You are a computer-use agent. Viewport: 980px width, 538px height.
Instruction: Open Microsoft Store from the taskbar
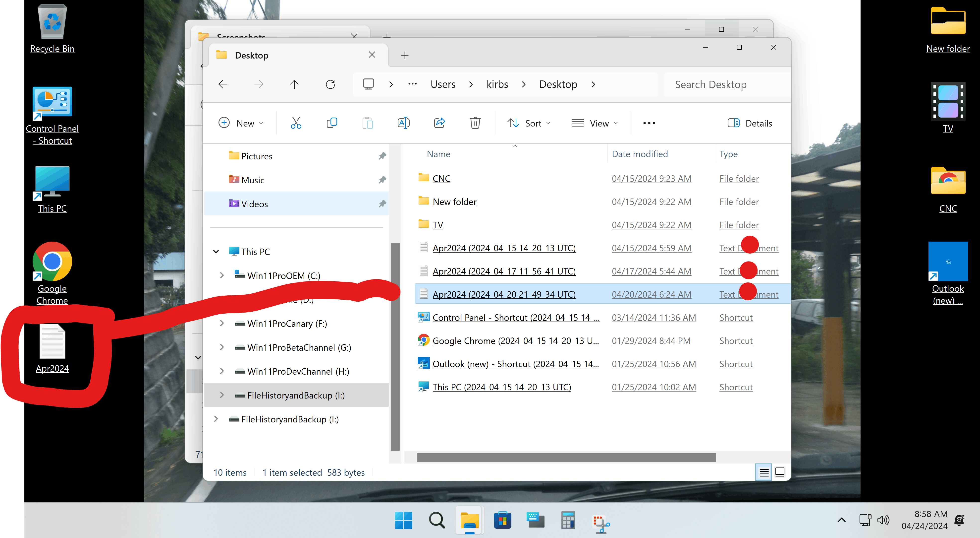pos(502,520)
